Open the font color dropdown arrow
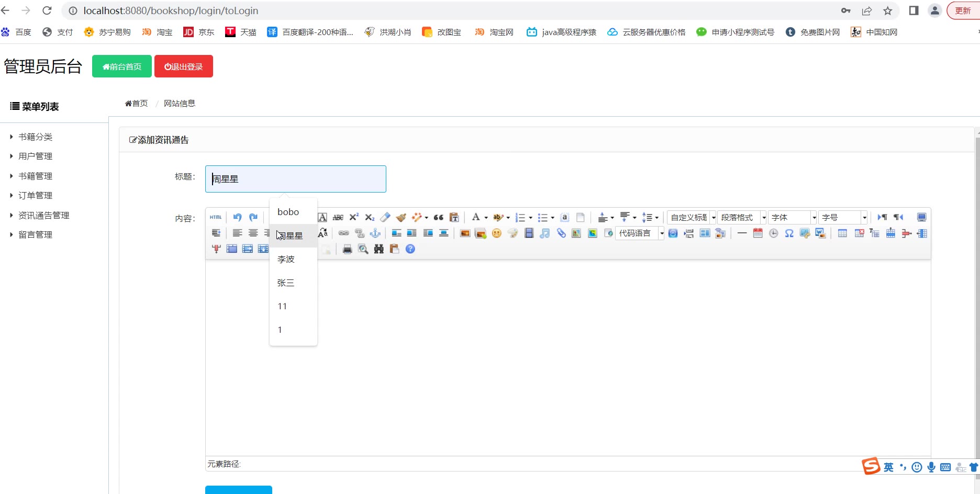This screenshot has height=494, width=980. (x=486, y=218)
